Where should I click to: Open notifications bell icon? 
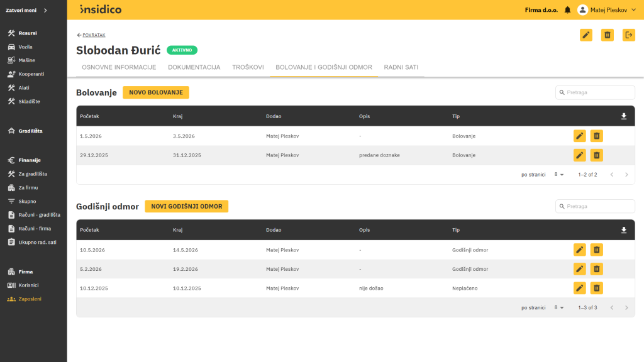click(x=567, y=10)
